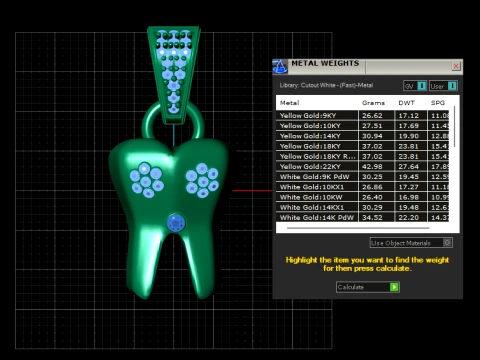Click the Calculate button
This screenshot has width=480, height=360.
(x=368, y=287)
